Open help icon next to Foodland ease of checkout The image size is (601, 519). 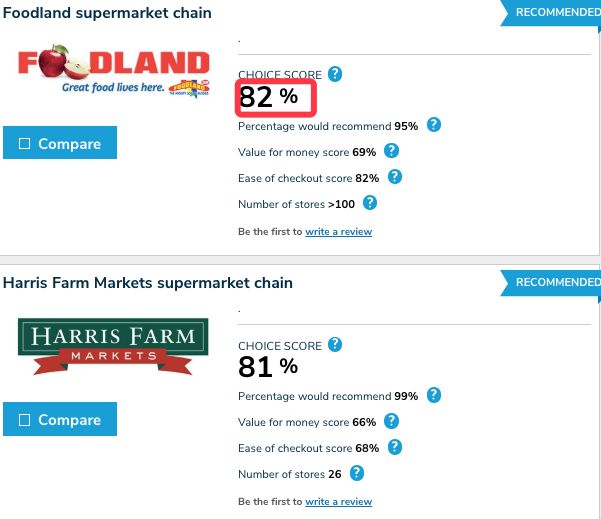395,177
